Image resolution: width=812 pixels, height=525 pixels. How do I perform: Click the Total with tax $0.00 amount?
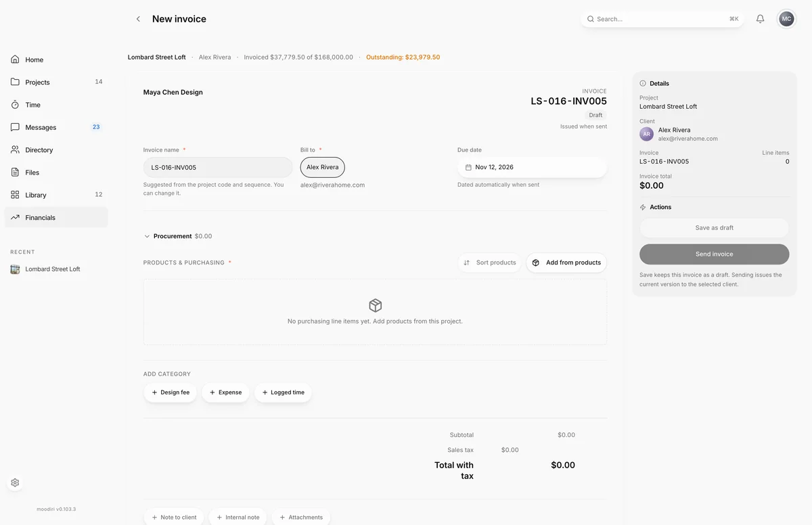563,465
